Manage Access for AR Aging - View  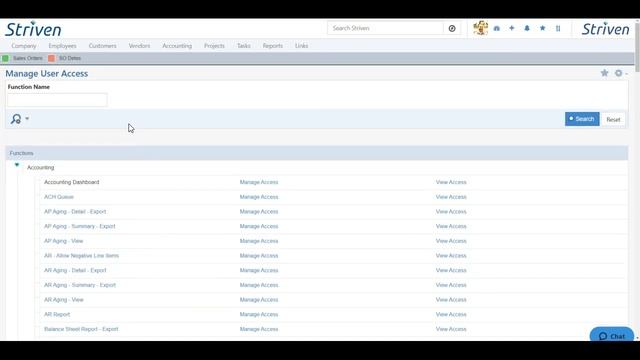tap(259, 300)
